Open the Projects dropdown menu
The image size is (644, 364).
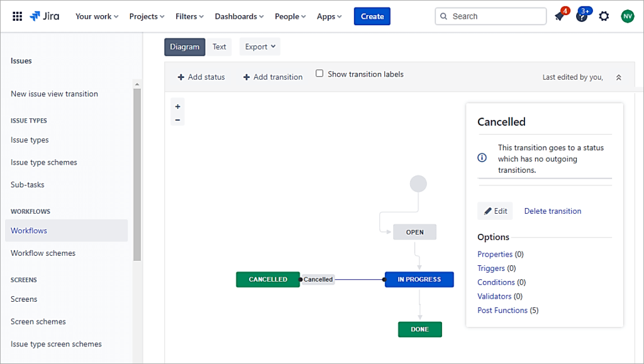coord(146,16)
